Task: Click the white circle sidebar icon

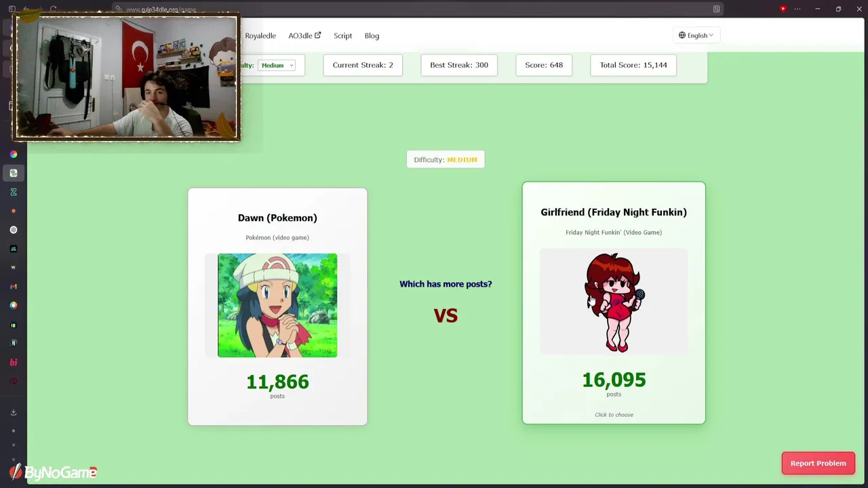Action: coord(13,230)
